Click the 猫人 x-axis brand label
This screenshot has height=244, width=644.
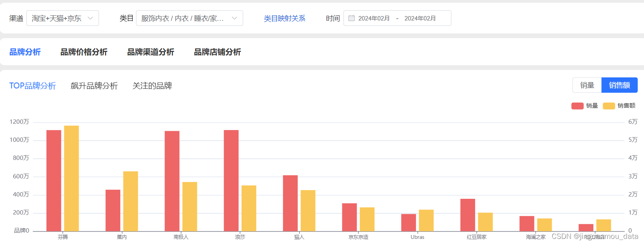[x=299, y=237]
